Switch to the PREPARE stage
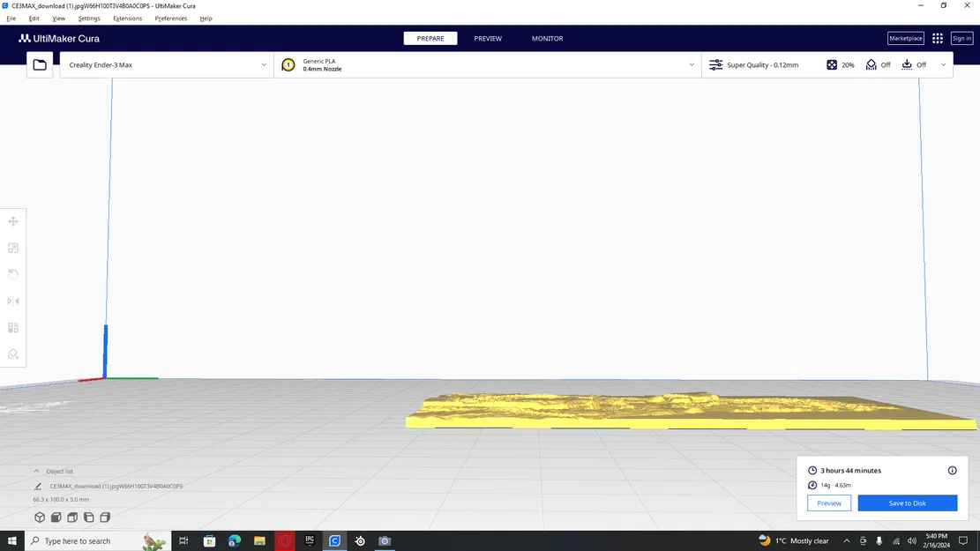This screenshot has width=980, height=551. [x=430, y=38]
